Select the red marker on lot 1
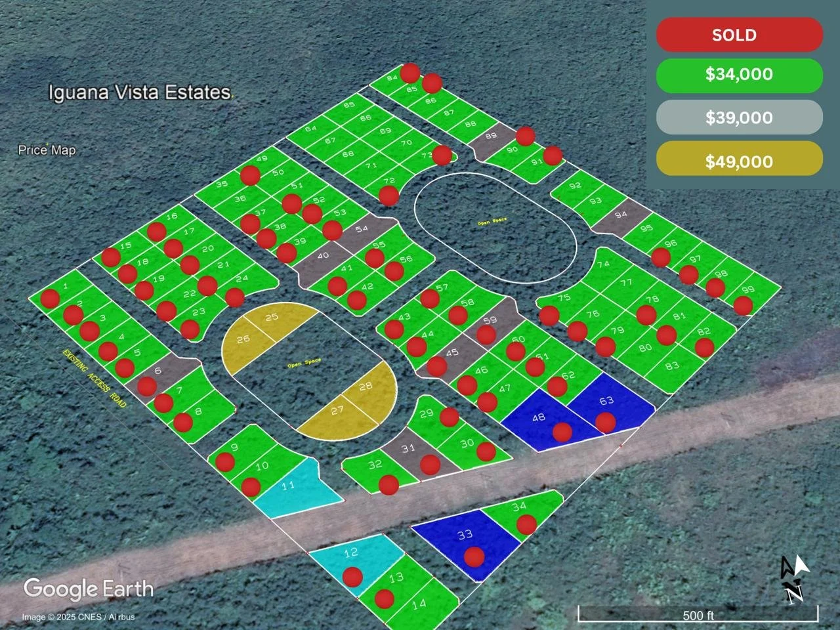The width and height of the screenshot is (840, 630). [50, 299]
